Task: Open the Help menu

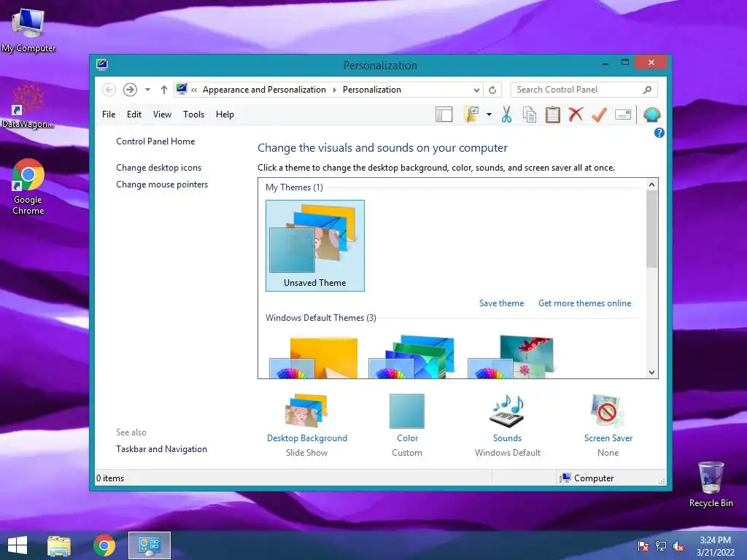Action: [225, 114]
